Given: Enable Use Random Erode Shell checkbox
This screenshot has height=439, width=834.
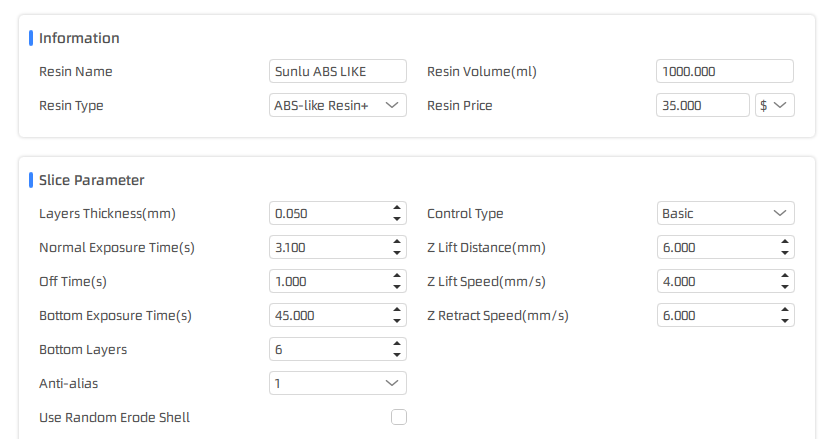Looking at the screenshot, I should pos(399,417).
